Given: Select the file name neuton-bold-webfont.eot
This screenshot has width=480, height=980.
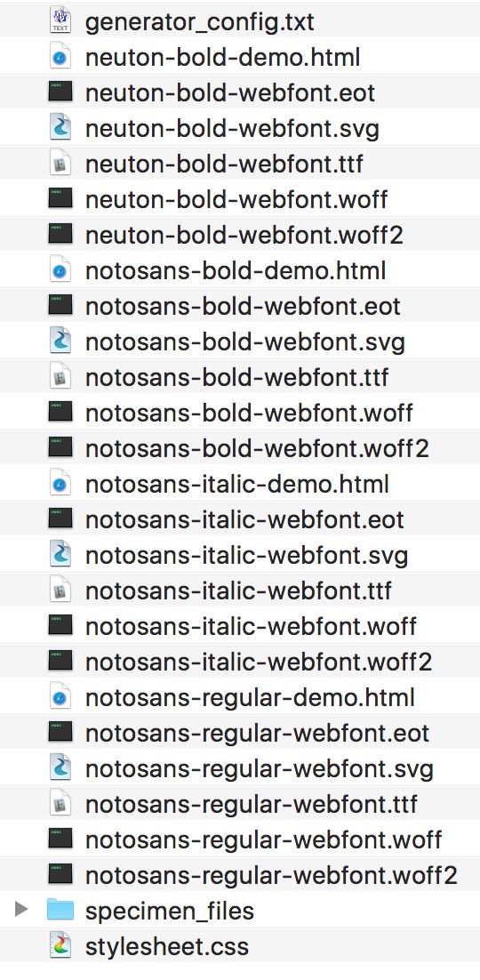Looking at the screenshot, I should coord(230,93).
